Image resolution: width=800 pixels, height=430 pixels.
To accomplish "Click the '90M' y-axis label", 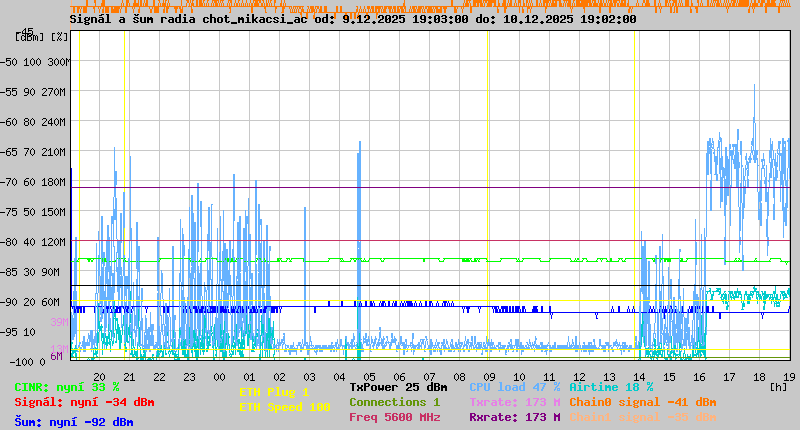I will coord(50,272).
